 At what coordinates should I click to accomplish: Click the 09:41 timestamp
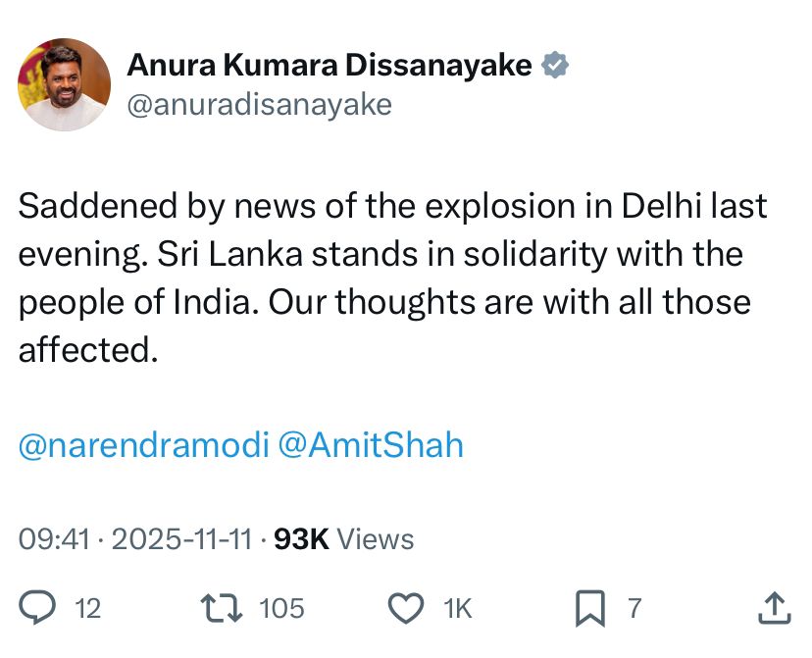click(54, 538)
